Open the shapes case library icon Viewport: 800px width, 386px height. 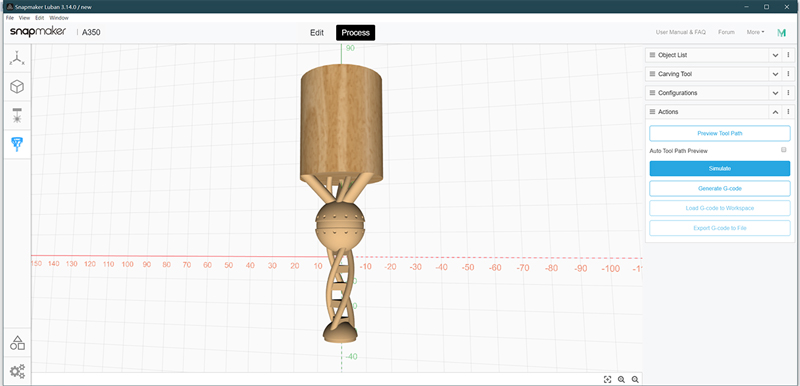coord(17,343)
